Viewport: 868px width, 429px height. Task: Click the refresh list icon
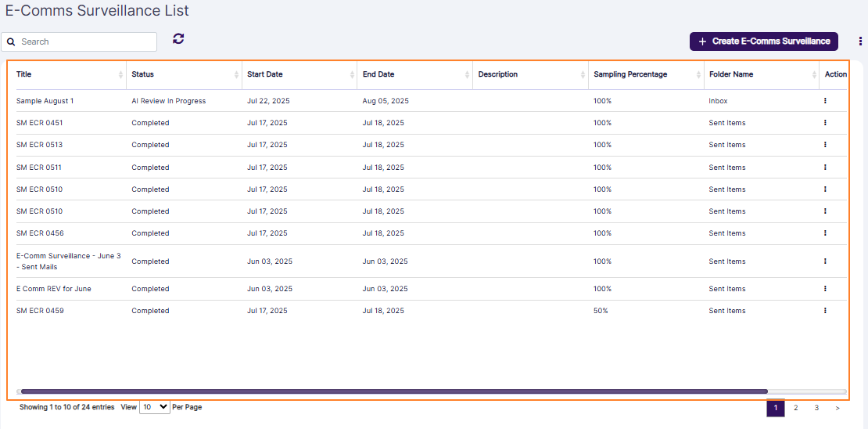(x=178, y=39)
